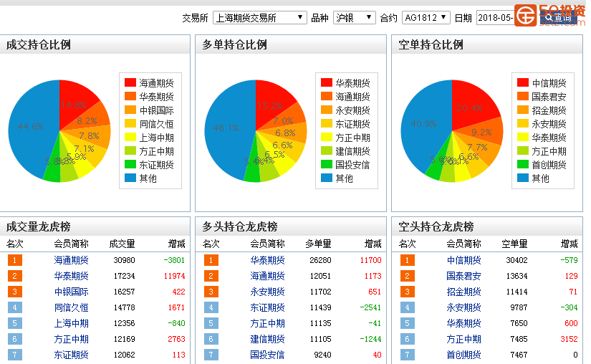The width and height of the screenshot is (591, 364).
Task: Click rank 2 badge in 多头持仓龙虎榜
Action: click(x=211, y=276)
